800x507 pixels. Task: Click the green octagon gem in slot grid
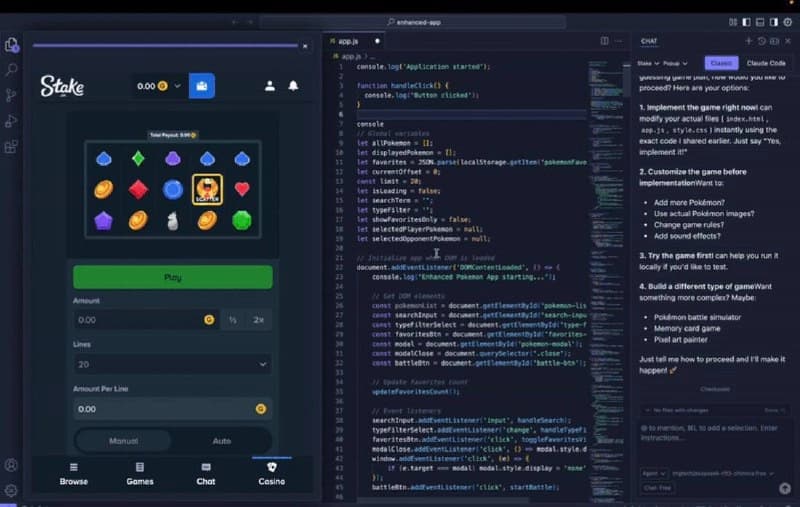[x=242, y=220]
